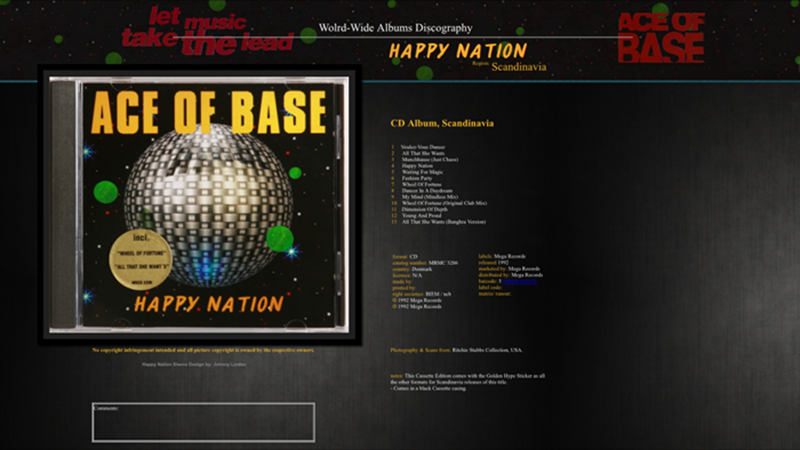Image resolution: width=800 pixels, height=450 pixels.
Task: Click the Ace of Base logo
Action: (x=661, y=37)
